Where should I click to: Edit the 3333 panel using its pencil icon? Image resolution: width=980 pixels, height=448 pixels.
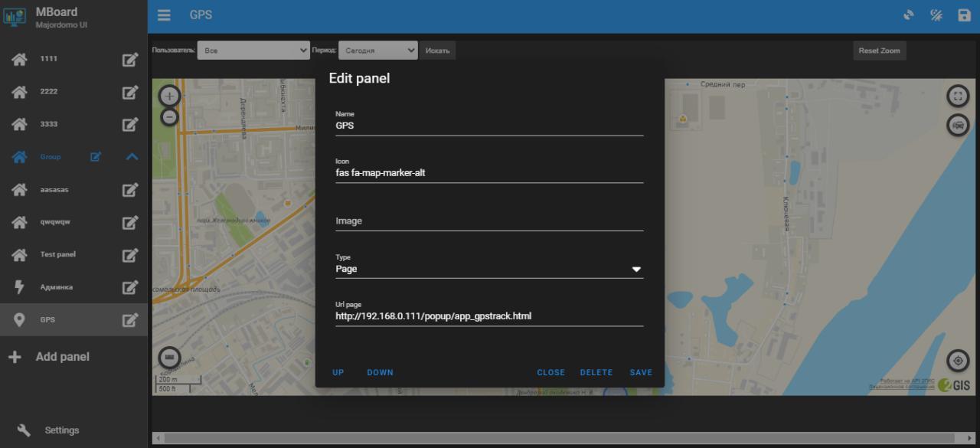[130, 125]
